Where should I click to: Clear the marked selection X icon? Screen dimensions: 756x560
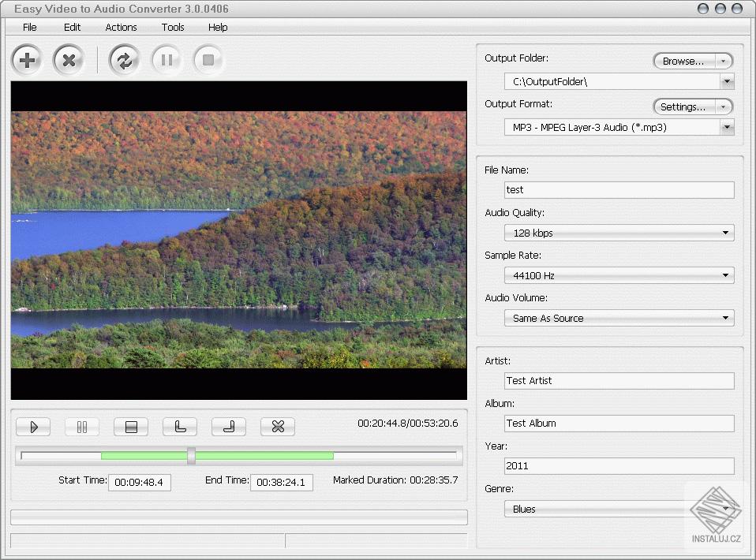278,427
